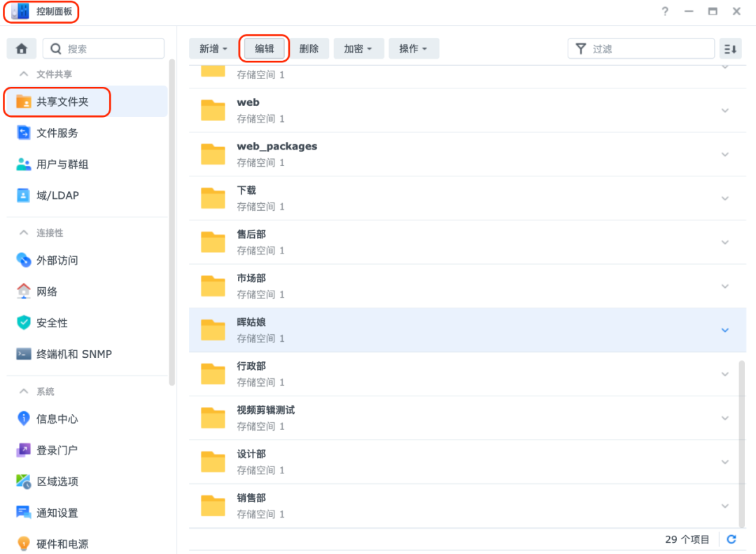Click inside the 过滤 filter field
756x554 pixels.
tap(640, 48)
